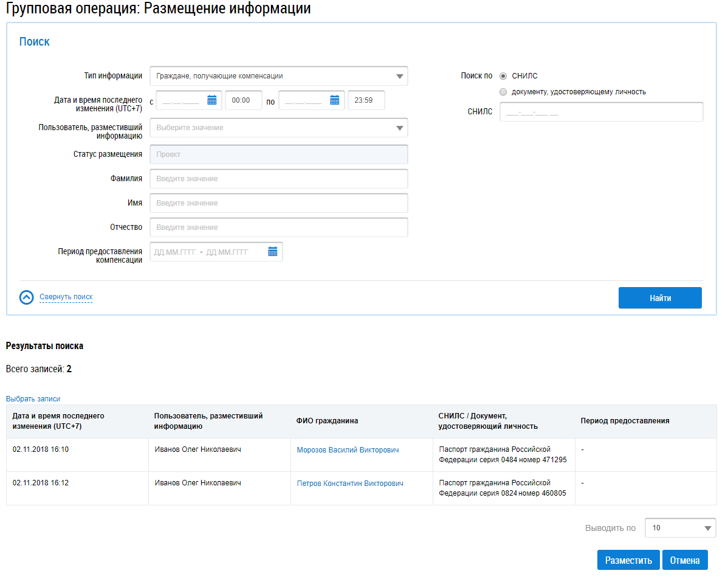728x579 pixels.
Task: Click the 23:59 end time field
Action: 366,100
